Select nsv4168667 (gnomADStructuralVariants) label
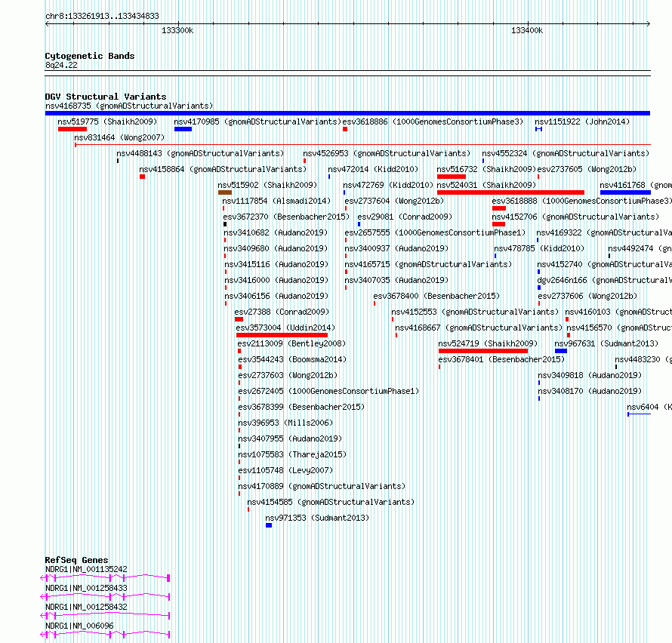Viewport: 672px width, 643px height. point(479,328)
